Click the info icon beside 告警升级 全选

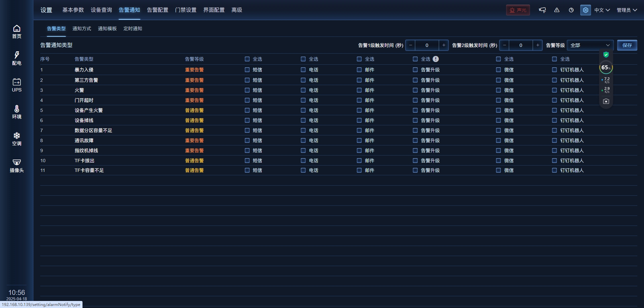(x=436, y=59)
